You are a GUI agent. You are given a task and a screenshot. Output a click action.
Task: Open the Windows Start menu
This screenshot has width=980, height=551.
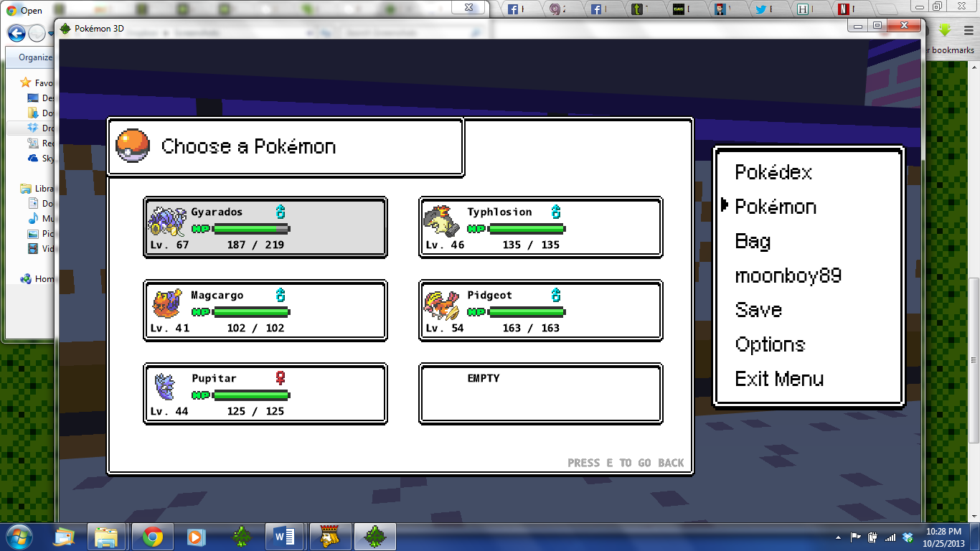point(18,536)
